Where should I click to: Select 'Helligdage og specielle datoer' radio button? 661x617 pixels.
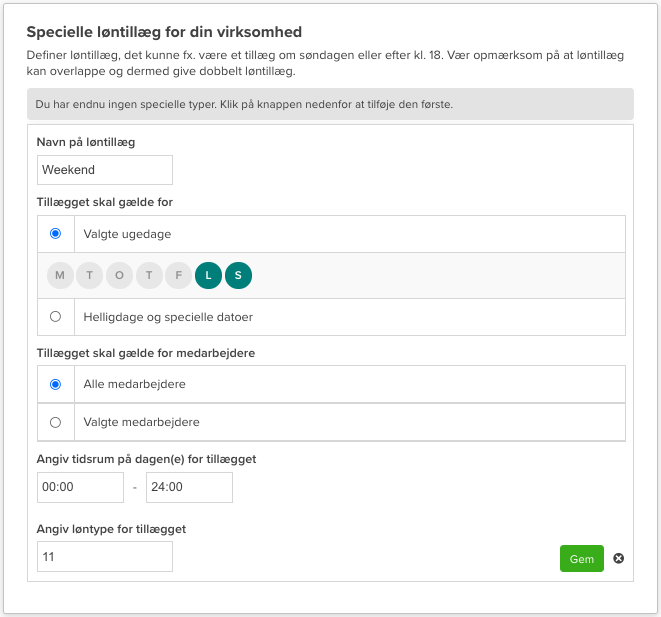55,317
